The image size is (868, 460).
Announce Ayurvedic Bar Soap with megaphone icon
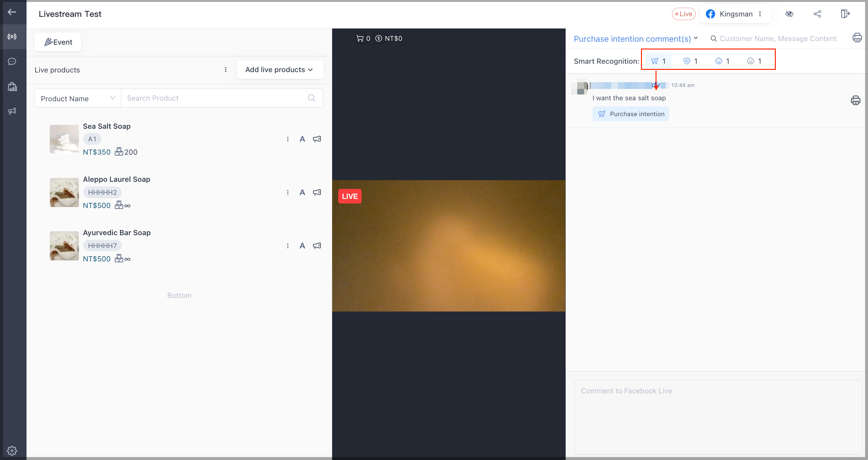pos(317,246)
